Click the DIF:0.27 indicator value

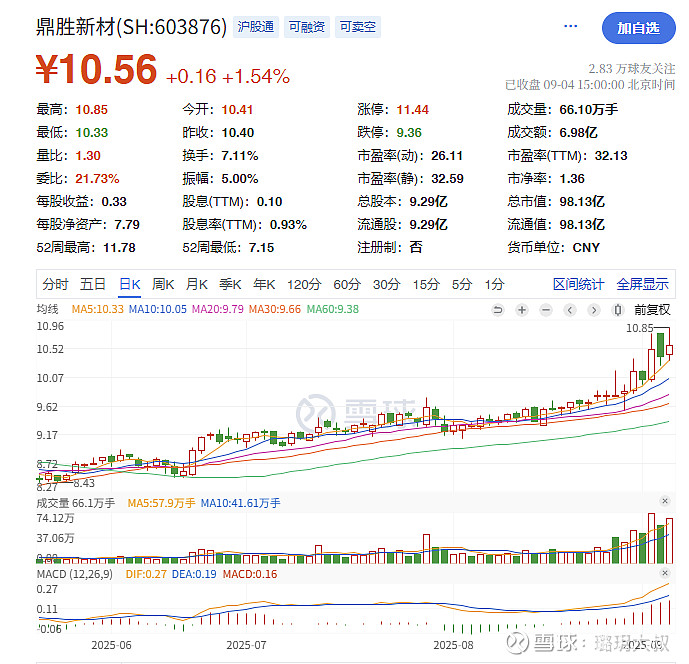pyautogui.click(x=146, y=574)
